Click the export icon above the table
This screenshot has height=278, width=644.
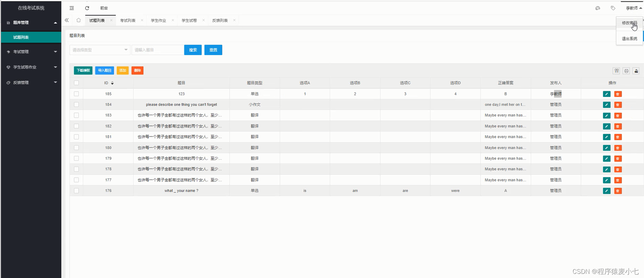[x=636, y=71]
